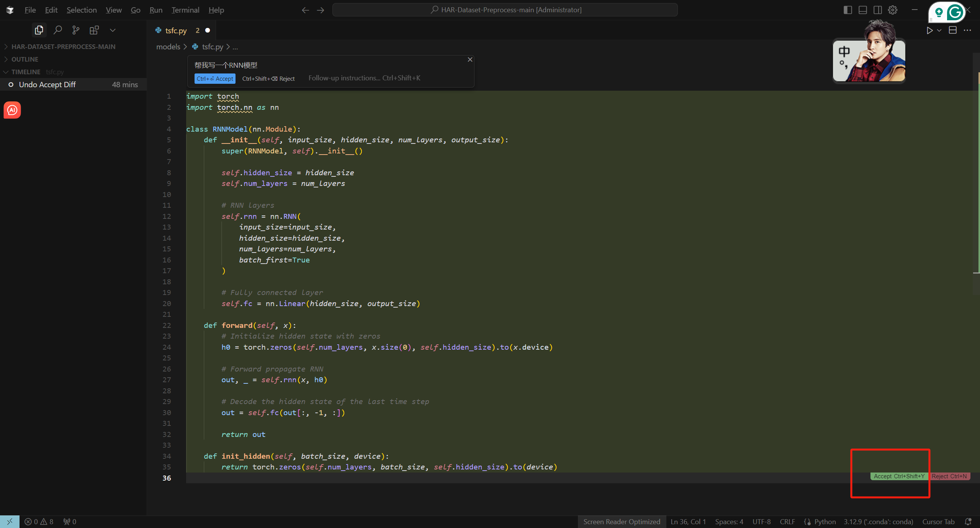Image resolution: width=980 pixels, height=528 pixels.
Task: Toggle the secondary side bar
Action: tap(878, 10)
